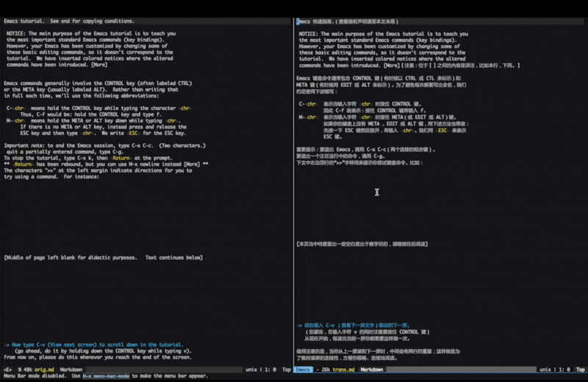Screen dimensions: 588x382
Task: Click the blue C-v instruction line in right pane
Action: [x=353, y=325]
